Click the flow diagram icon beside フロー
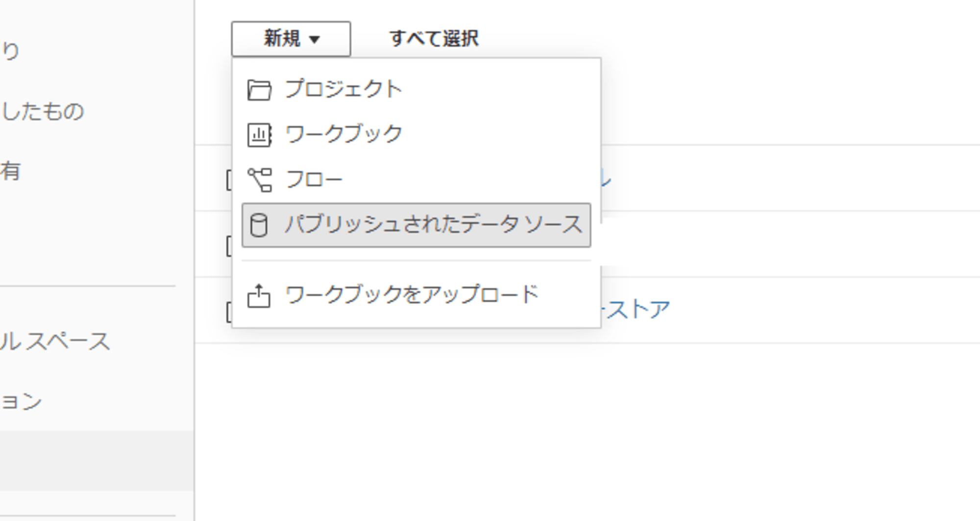The width and height of the screenshot is (980, 521). click(259, 180)
